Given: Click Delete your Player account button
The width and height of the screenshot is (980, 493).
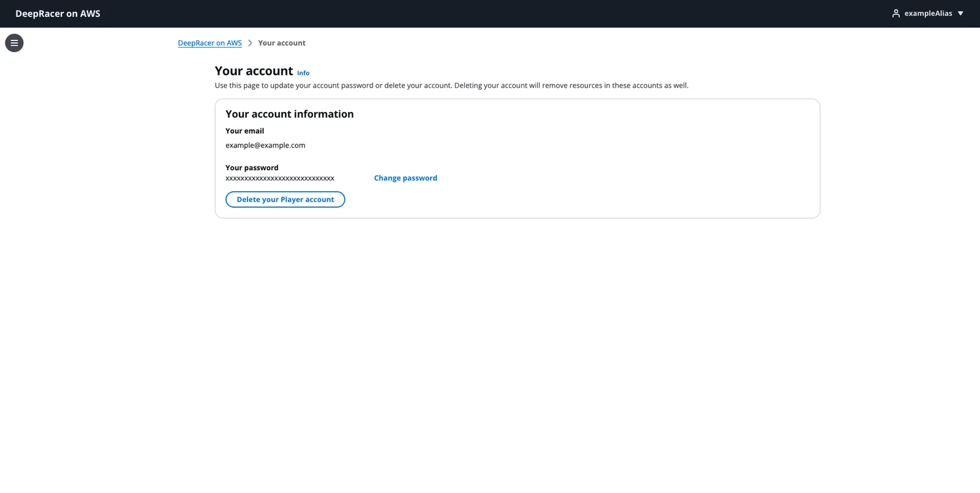Looking at the screenshot, I should click(285, 200).
